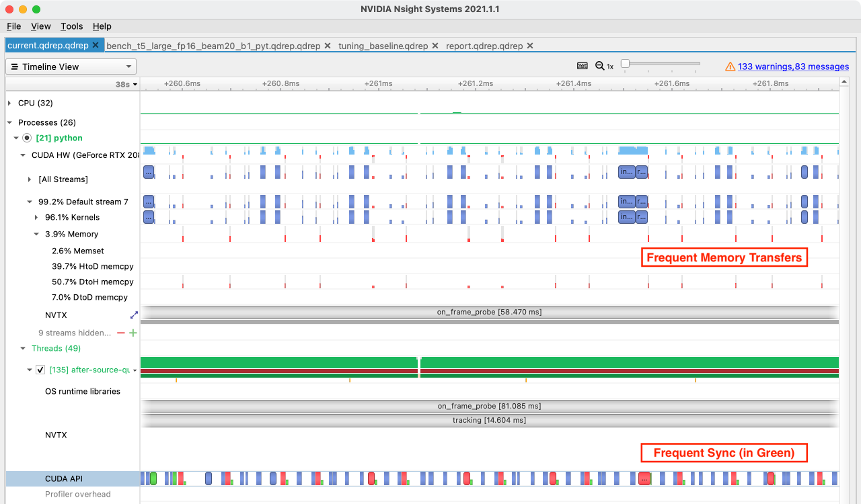Click the +260.8ms ruler label
This screenshot has height=504, width=861.
click(x=280, y=84)
